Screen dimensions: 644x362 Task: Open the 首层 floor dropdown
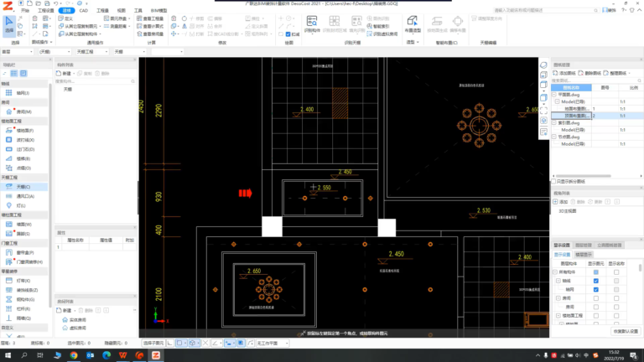pyautogui.click(x=18, y=52)
